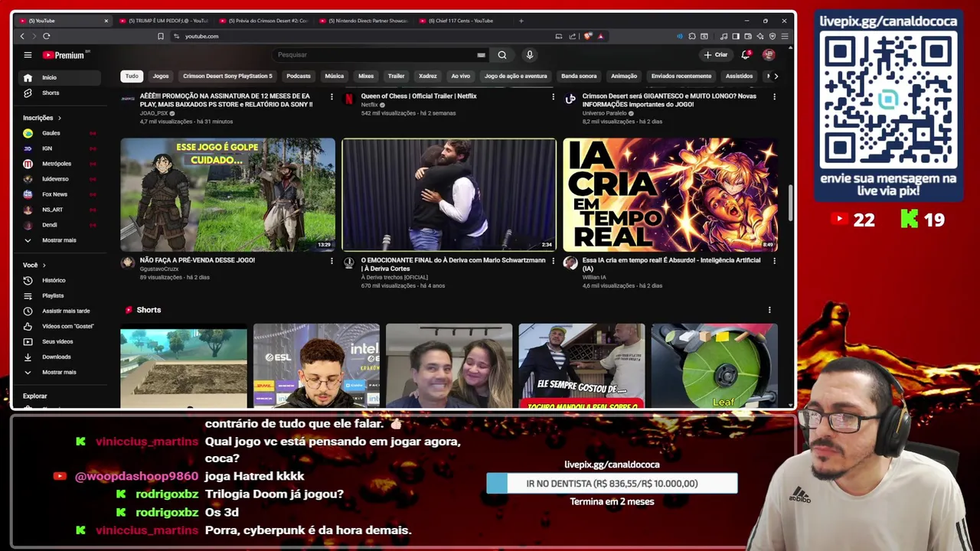Open the media control music note icon
This screenshot has height=551, width=980.
coord(724,36)
